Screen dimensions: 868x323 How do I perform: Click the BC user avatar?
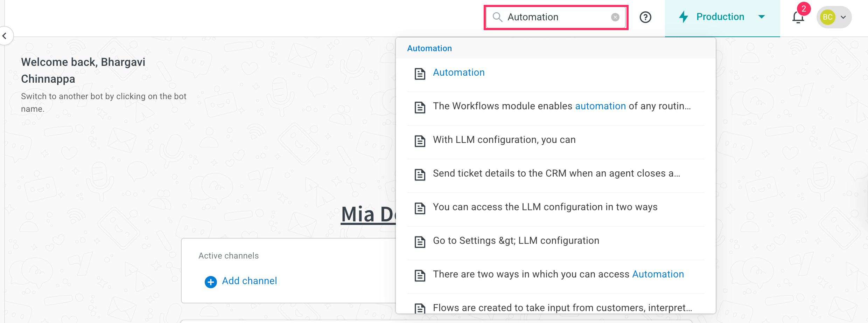[x=827, y=17]
